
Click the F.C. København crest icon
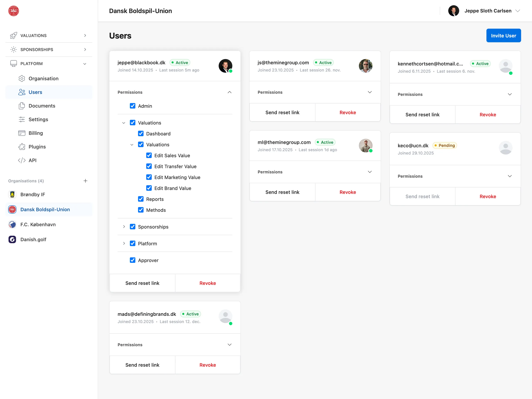coord(12,225)
